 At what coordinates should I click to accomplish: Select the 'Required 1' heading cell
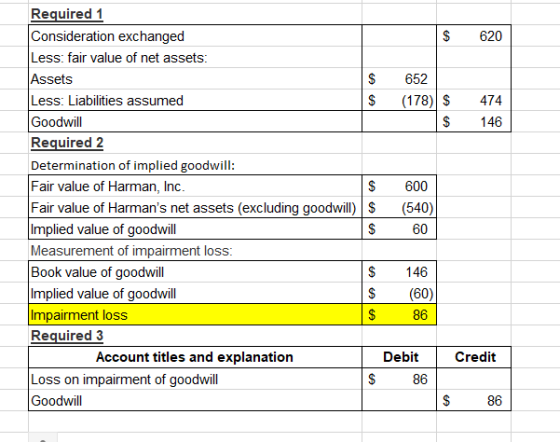tap(195, 14)
